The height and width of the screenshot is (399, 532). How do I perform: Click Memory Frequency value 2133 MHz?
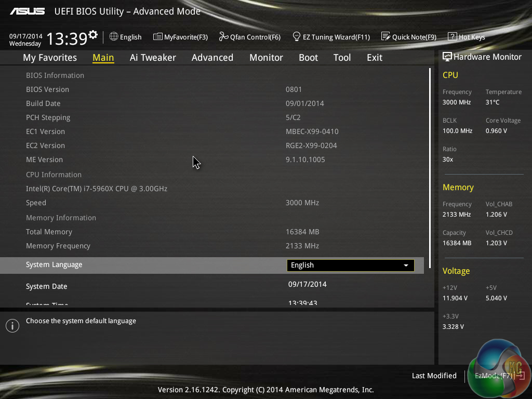pyautogui.click(x=302, y=246)
